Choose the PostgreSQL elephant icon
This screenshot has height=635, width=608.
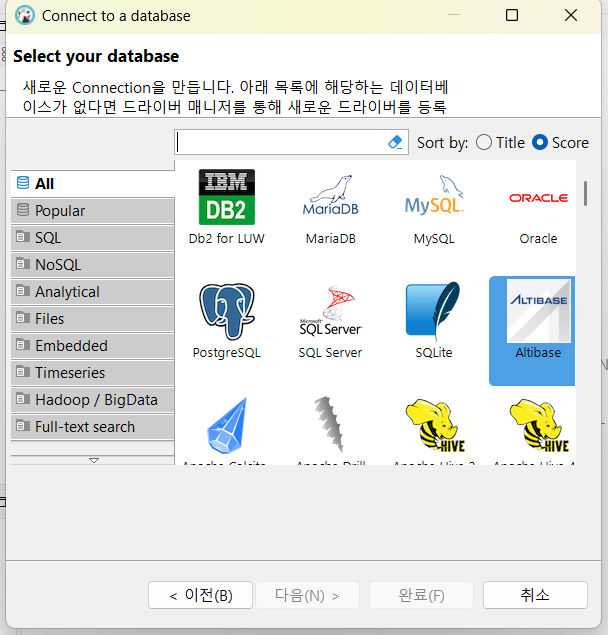click(227, 311)
